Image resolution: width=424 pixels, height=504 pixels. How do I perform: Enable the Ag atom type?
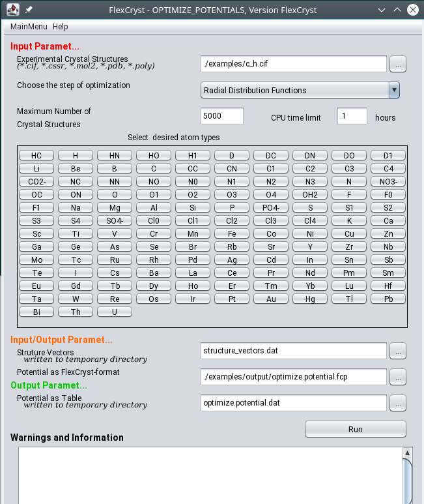(232, 259)
